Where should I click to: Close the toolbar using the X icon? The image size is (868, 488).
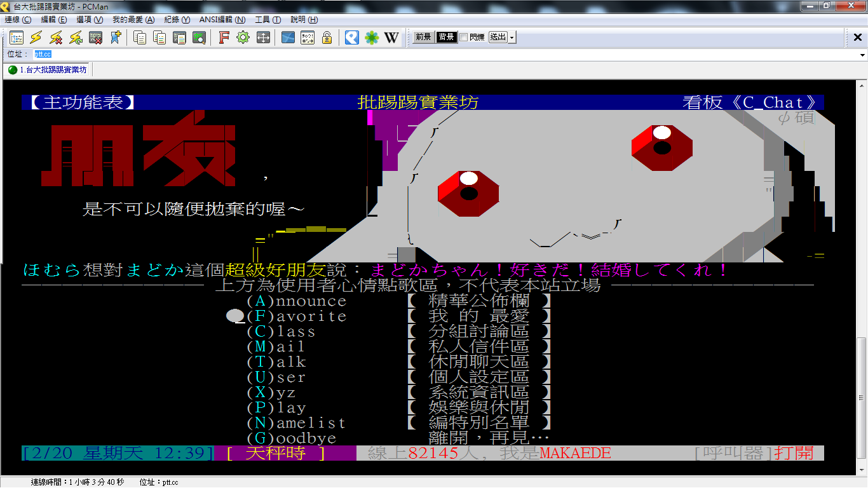[858, 37]
